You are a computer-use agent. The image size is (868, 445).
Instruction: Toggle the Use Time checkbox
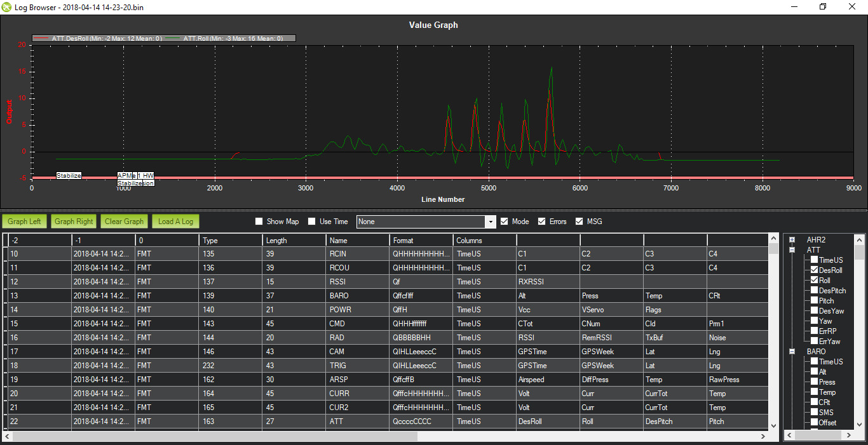click(312, 222)
